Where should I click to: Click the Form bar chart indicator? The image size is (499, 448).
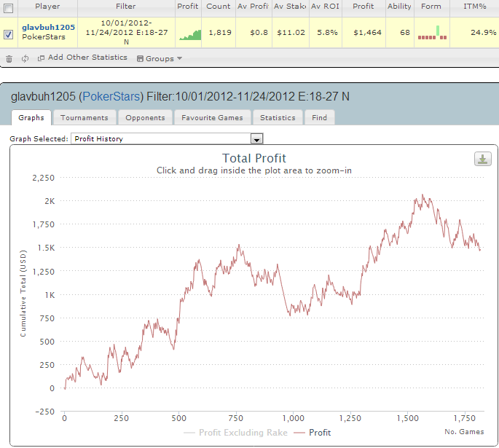(433, 33)
